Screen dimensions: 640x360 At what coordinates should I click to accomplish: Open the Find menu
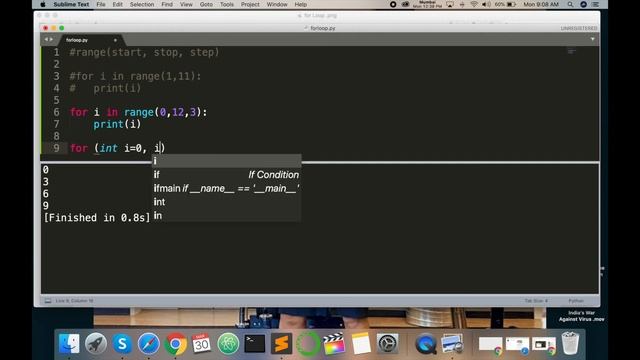pos(167,4)
